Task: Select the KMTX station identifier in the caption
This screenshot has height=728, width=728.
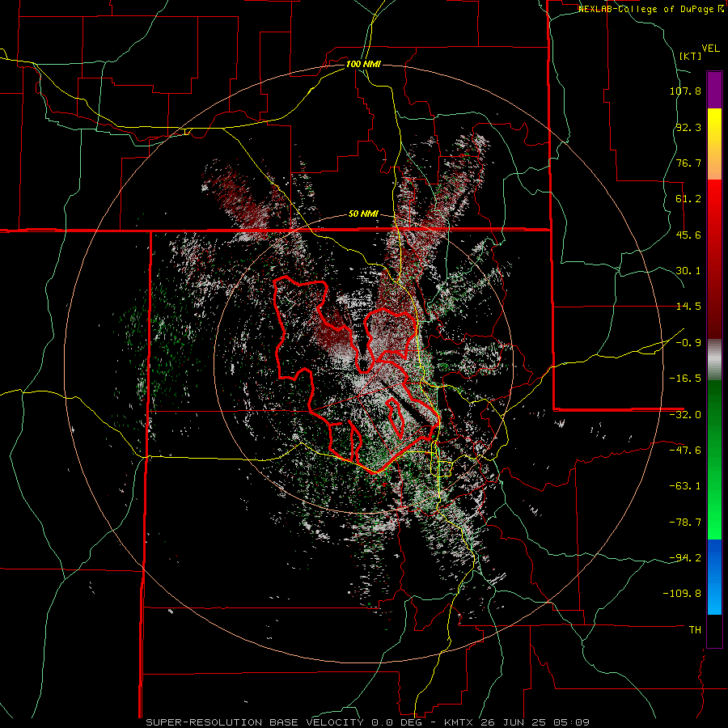Action: [459, 722]
